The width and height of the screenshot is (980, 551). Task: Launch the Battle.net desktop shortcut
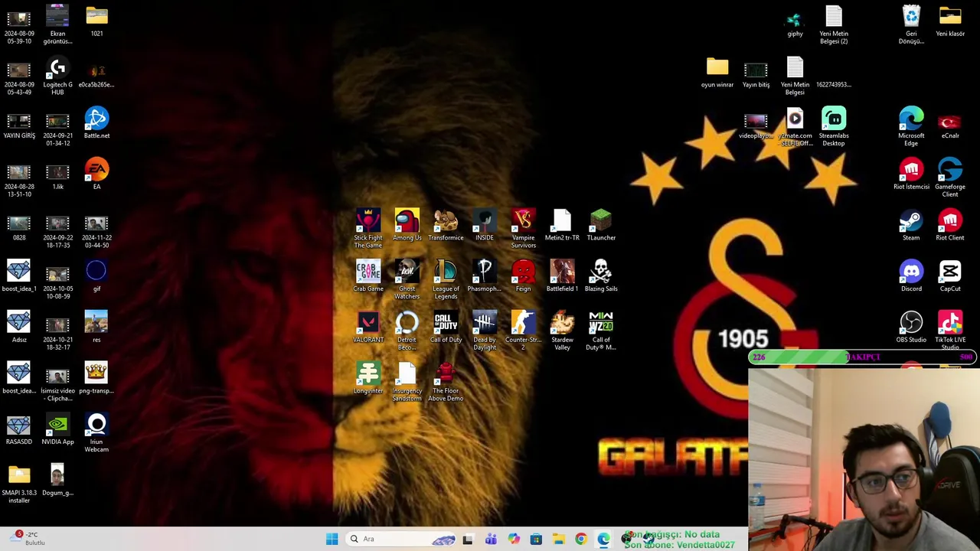pos(96,122)
